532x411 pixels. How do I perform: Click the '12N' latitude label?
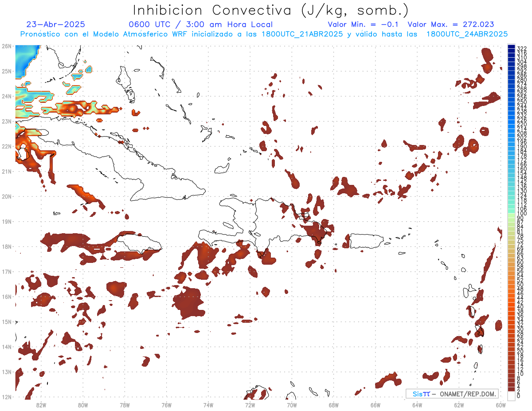(x=7, y=397)
